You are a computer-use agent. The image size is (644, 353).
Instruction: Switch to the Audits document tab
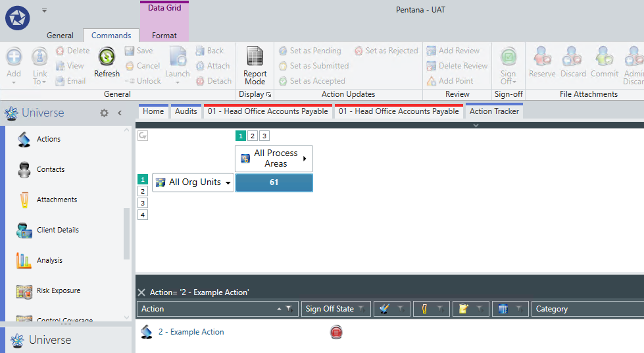[186, 111]
